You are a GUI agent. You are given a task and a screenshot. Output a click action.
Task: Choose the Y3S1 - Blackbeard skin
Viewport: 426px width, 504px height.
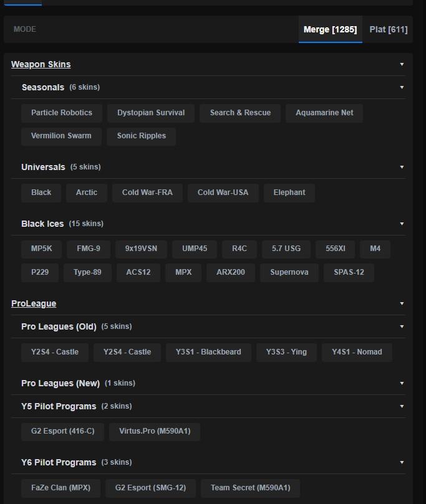208,352
